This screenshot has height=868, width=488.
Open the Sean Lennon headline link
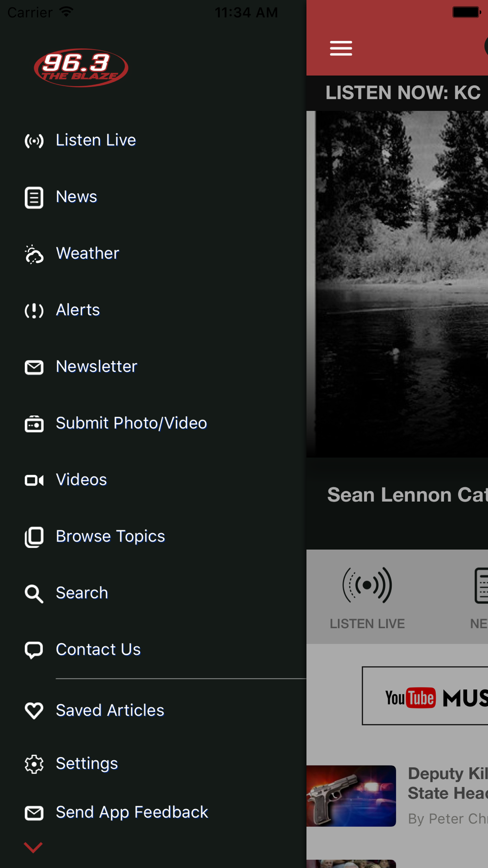coord(407,495)
